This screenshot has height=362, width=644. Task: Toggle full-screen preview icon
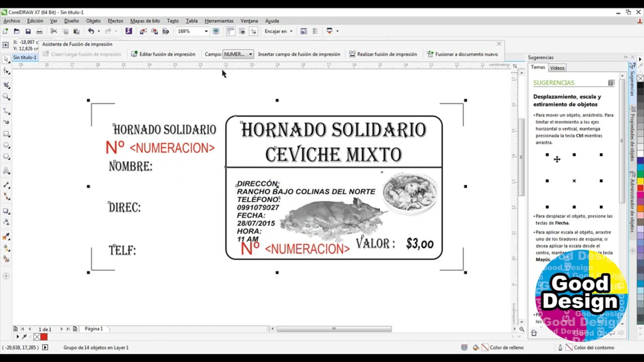tap(216, 31)
